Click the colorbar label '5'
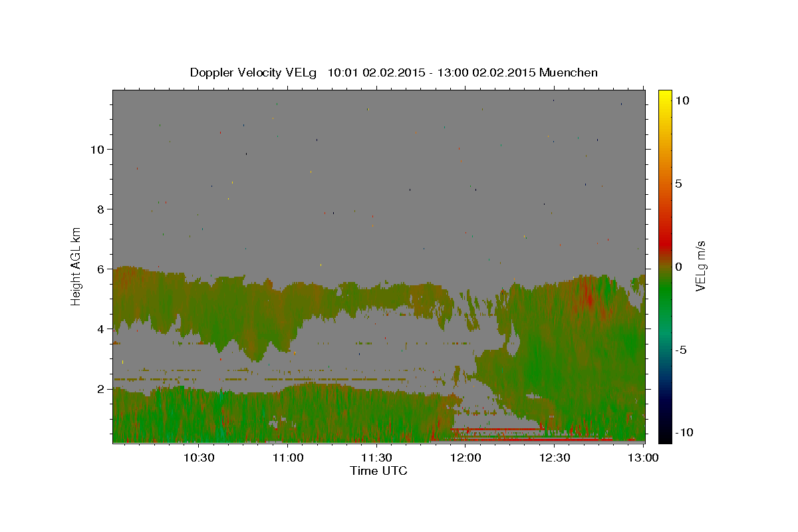The image size is (798, 532). point(679,184)
